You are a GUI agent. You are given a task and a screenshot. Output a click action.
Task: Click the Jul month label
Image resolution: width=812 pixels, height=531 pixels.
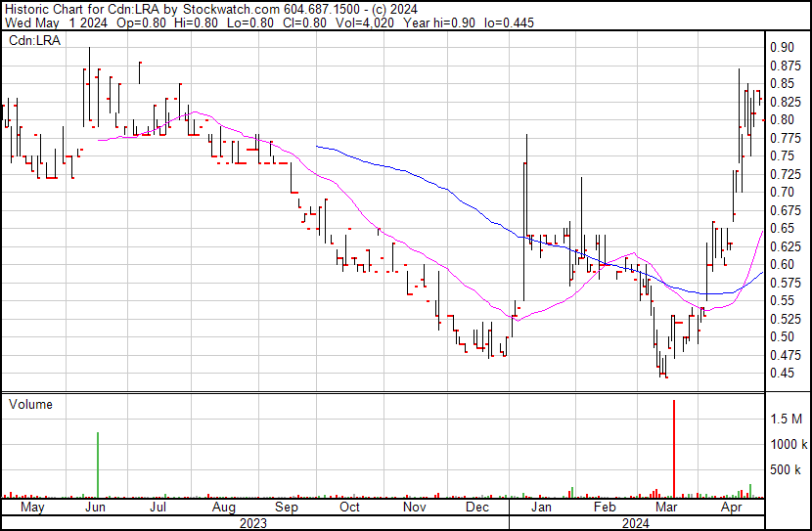[x=158, y=508]
